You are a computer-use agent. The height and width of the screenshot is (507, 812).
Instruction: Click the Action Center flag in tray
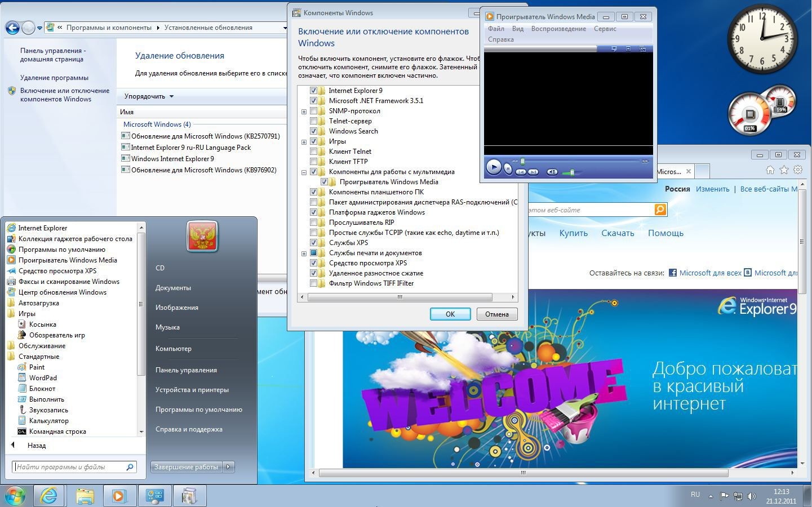coord(724,496)
